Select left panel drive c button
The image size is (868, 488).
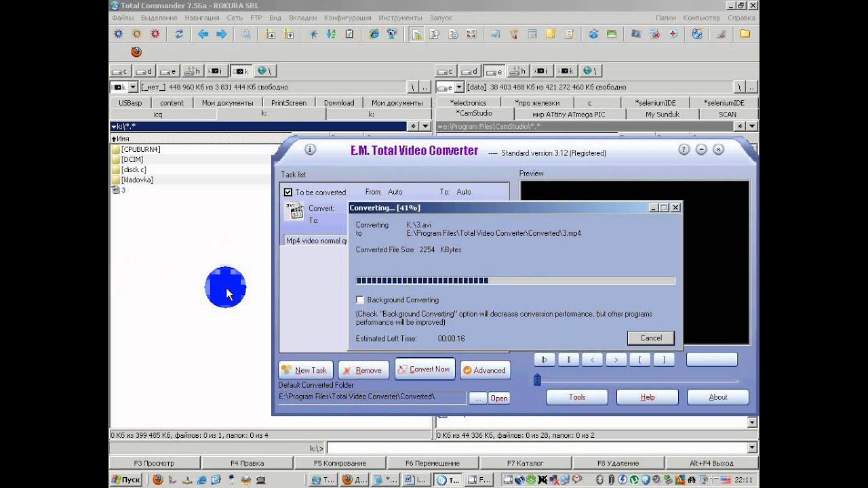pyautogui.click(x=121, y=71)
